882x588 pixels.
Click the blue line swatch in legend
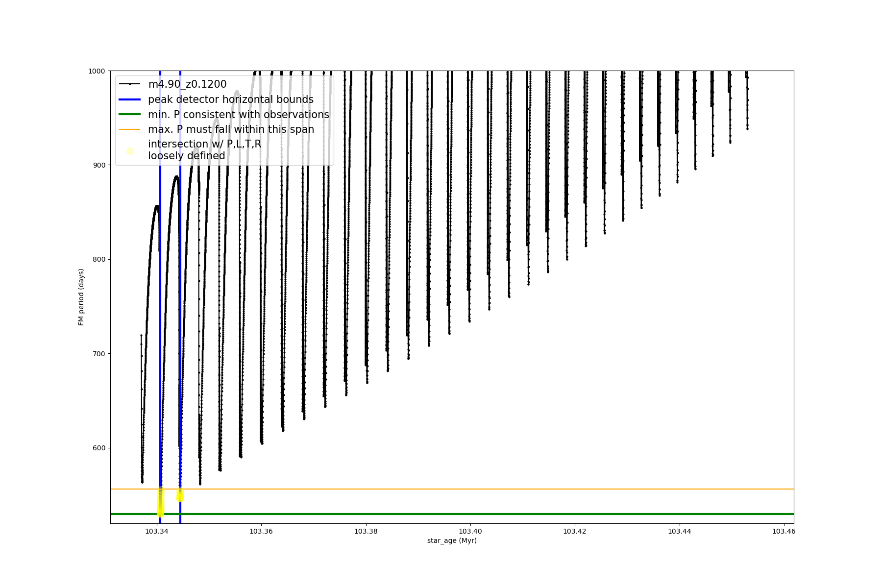click(130, 99)
